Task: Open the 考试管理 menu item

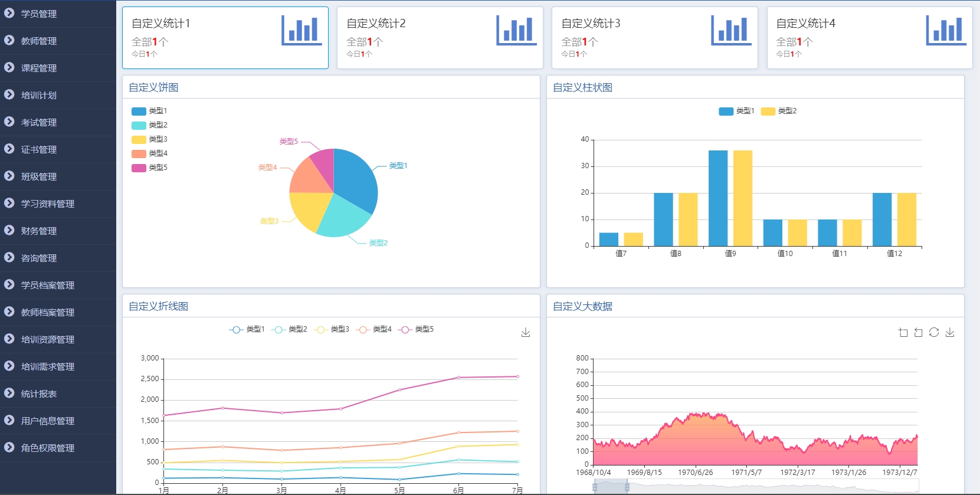Action: click(x=39, y=122)
